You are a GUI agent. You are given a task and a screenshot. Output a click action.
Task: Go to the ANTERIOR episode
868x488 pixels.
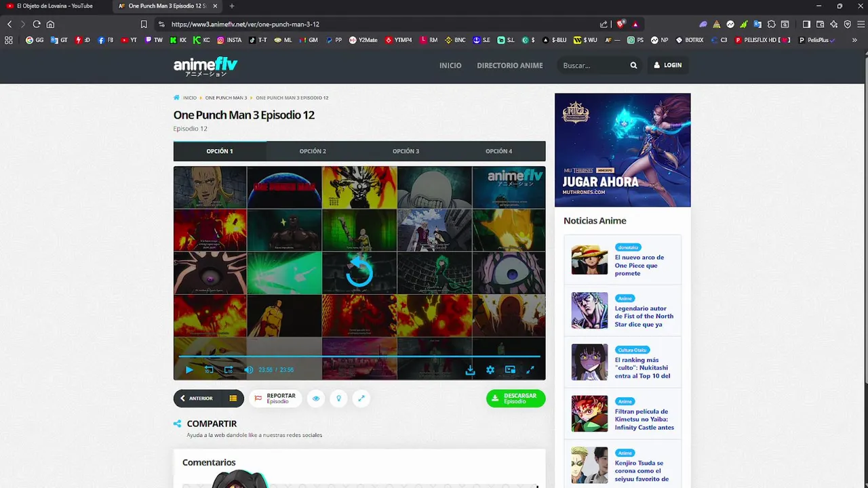pyautogui.click(x=196, y=399)
